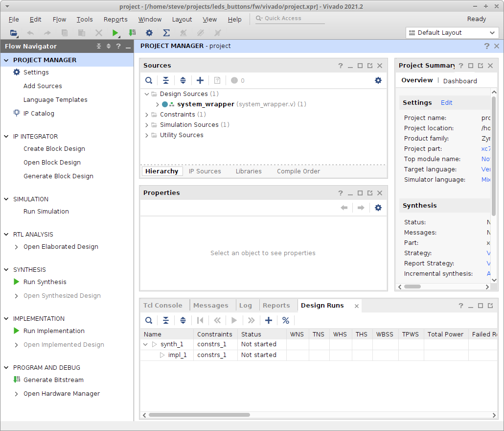Expand the Constraints folder in Sources
Image resolution: width=504 pixels, height=431 pixels.
pos(147,115)
